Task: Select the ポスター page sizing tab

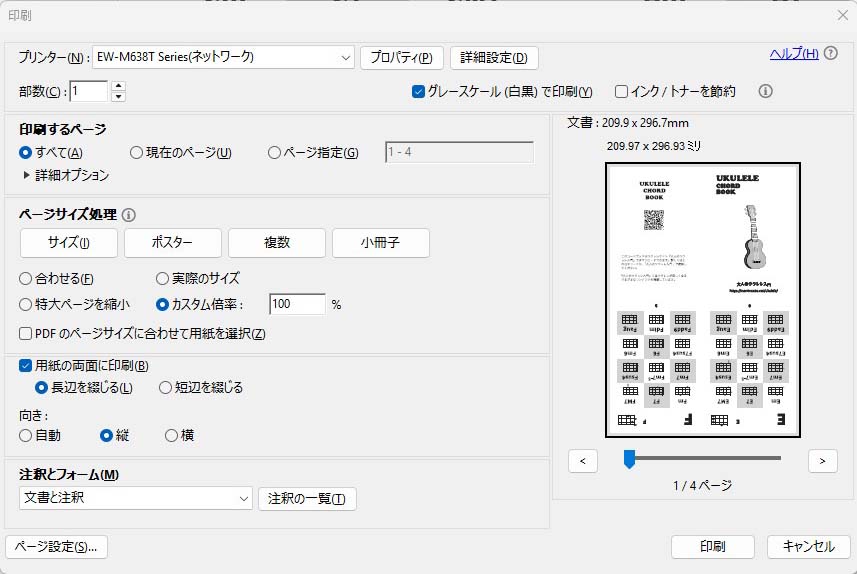Action: pos(173,243)
